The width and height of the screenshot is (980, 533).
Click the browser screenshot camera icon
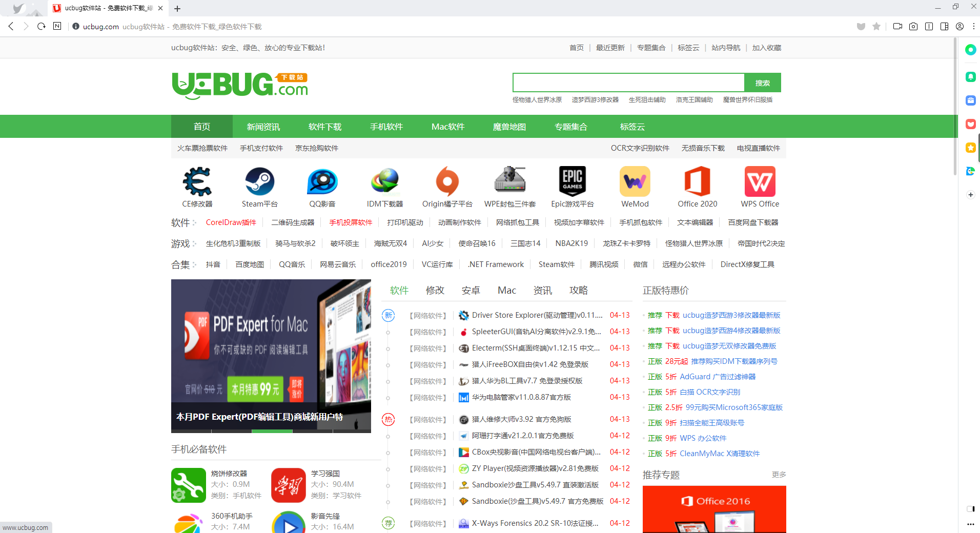[913, 26]
